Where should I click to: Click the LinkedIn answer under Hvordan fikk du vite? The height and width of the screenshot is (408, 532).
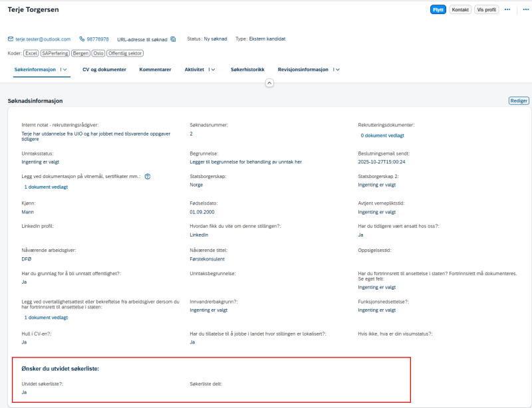pos(199,235)
